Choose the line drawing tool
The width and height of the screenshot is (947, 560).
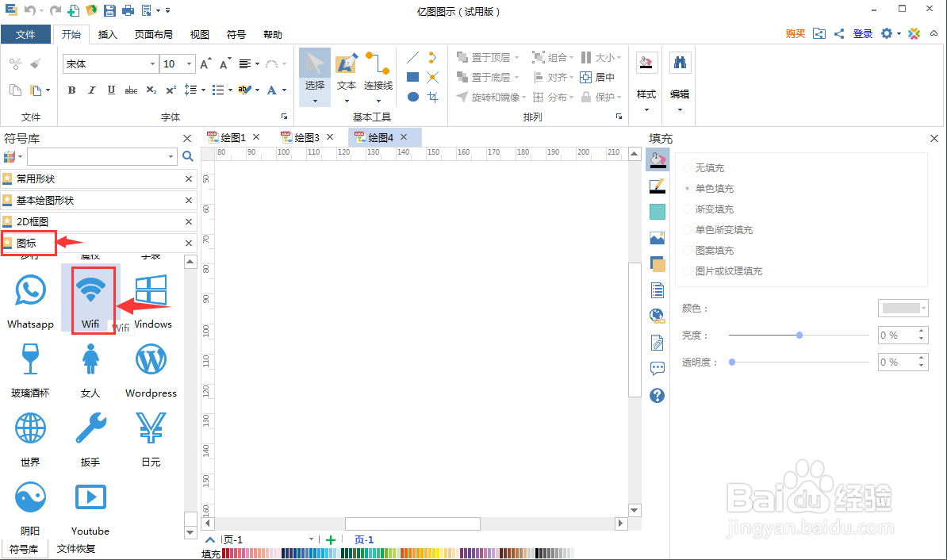click(413, 57)
